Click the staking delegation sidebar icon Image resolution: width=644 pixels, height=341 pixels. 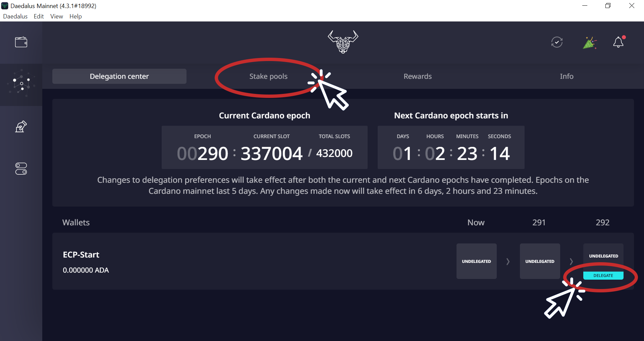pos(21,83)
